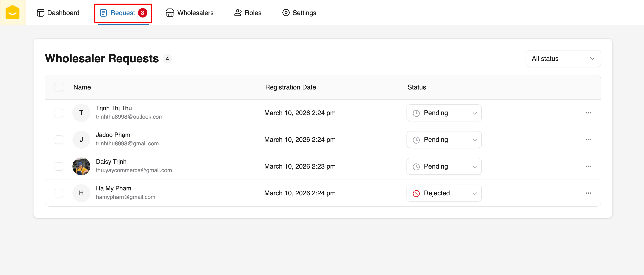Click the rejected icon in Ha My Pham's status
Viewport: 644px width, 275px height.
pos(416,193)
